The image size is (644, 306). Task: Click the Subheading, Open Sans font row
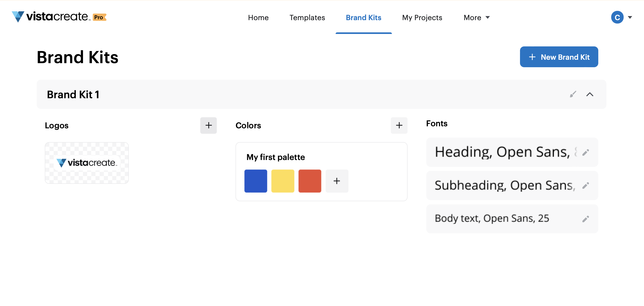[512, 185]
